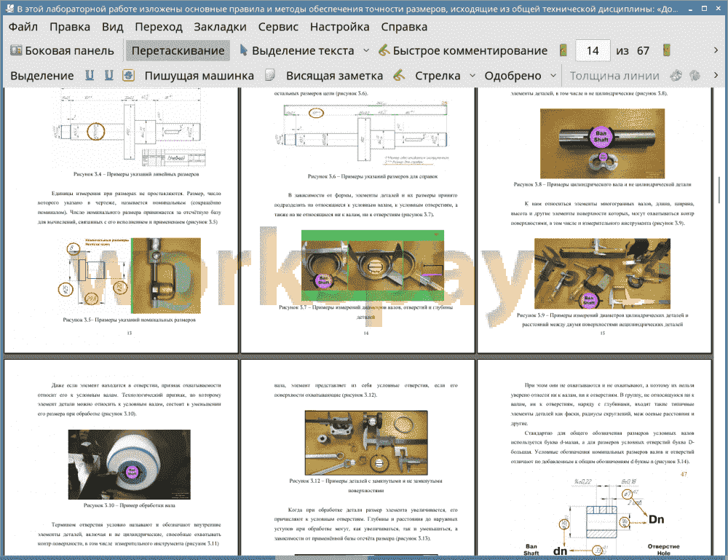This screenshot has width=728, height=560.
Task: Open the Справка menu
Action: (x=404, y=27)
